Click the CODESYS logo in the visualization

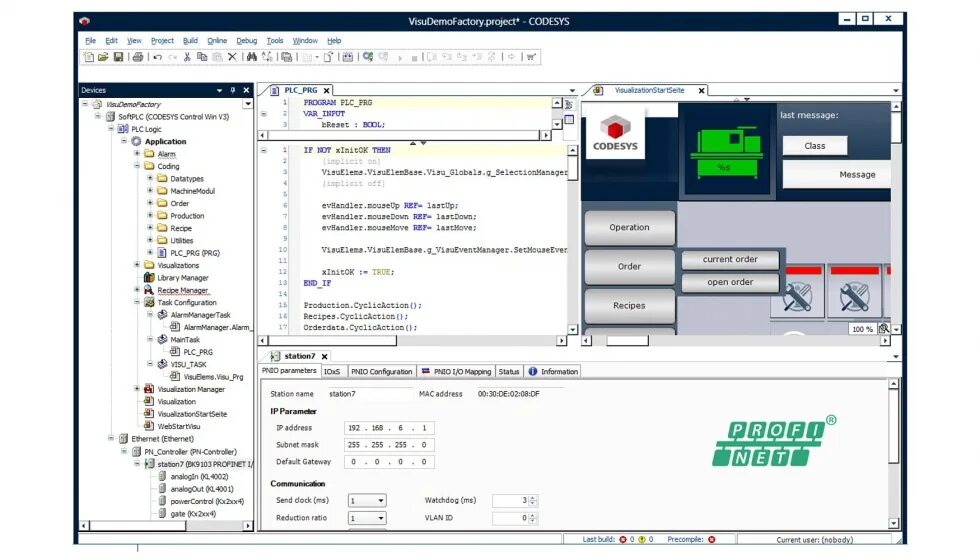click(615, 133)
